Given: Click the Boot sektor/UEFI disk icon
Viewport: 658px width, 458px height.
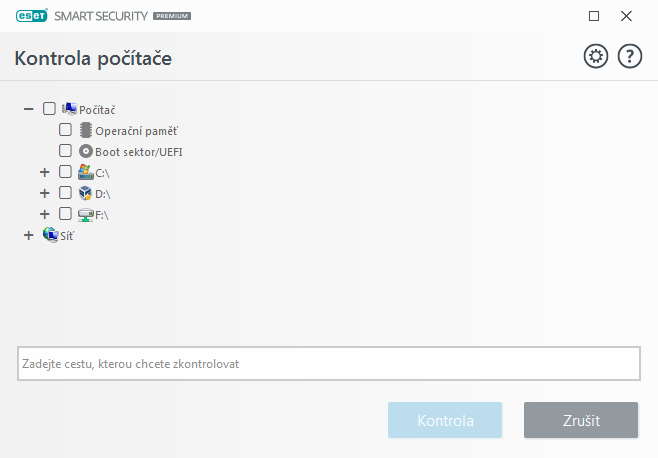Looking at the screenshot, I should (x=85, y=151).
